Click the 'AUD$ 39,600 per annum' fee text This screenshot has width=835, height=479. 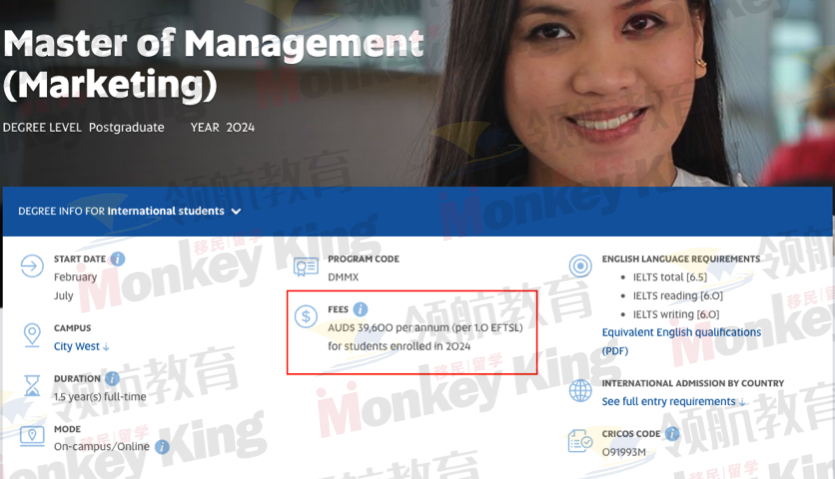pyautogui.click(x=388, y=328)
